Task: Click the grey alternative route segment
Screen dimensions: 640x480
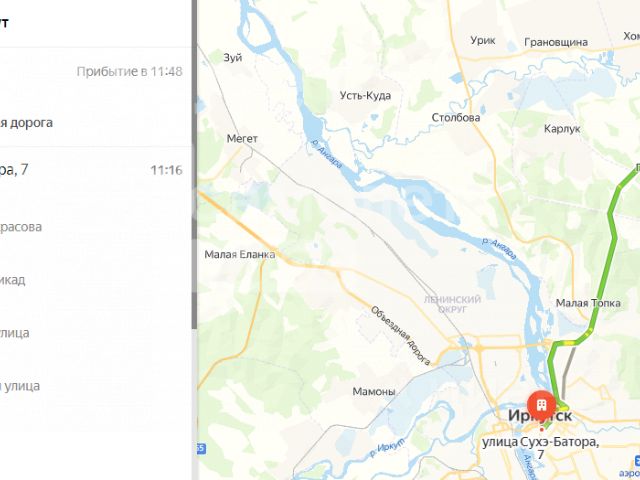Action: click(567, 371)
